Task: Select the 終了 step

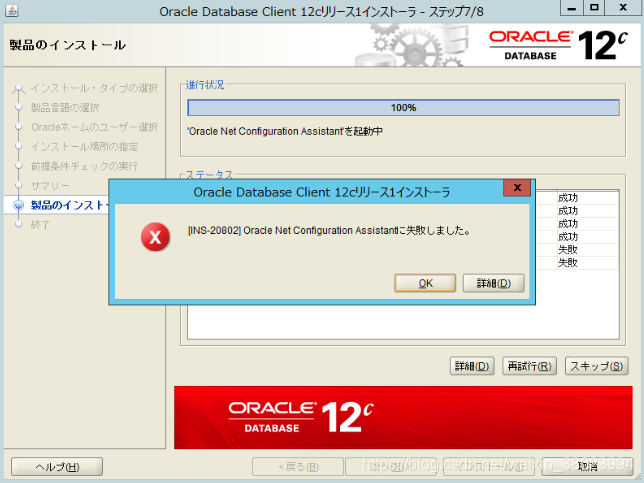Action: (40, 225)
